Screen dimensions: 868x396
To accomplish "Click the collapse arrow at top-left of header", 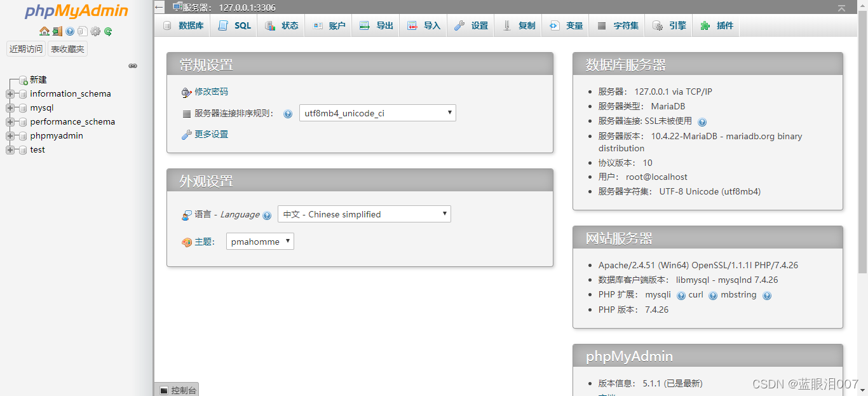I will tap(159, 8).
